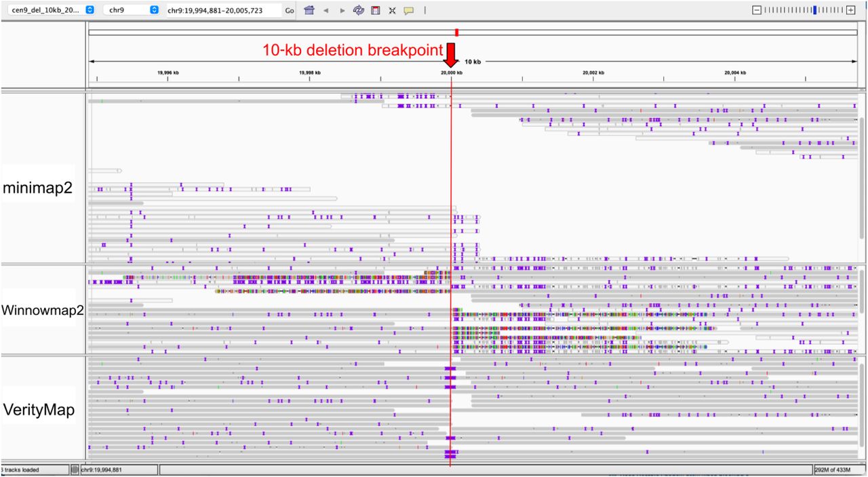Click the 19,996 kb ruler label
868x477 pixels.
point(168,72)
